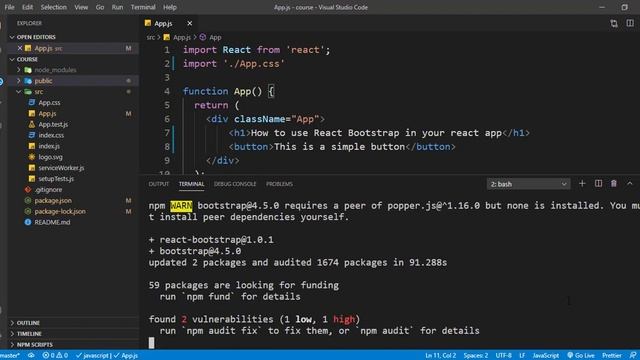This screenshot has height=360, width=640.
Task: Open App.css in the explorer
Action: [x=49, y=103]
